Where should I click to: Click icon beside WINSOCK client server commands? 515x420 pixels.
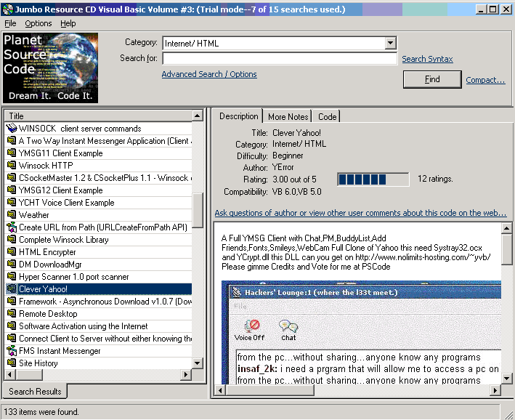[x=12, y=128]
